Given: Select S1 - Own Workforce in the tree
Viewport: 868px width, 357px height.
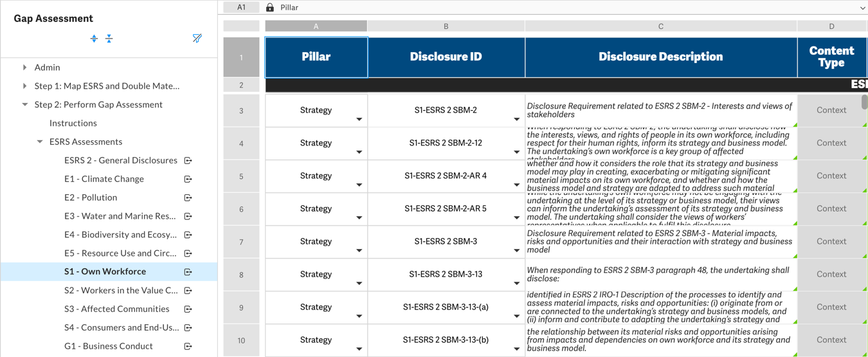Looking at the screenshot, I should click(105, 271).
